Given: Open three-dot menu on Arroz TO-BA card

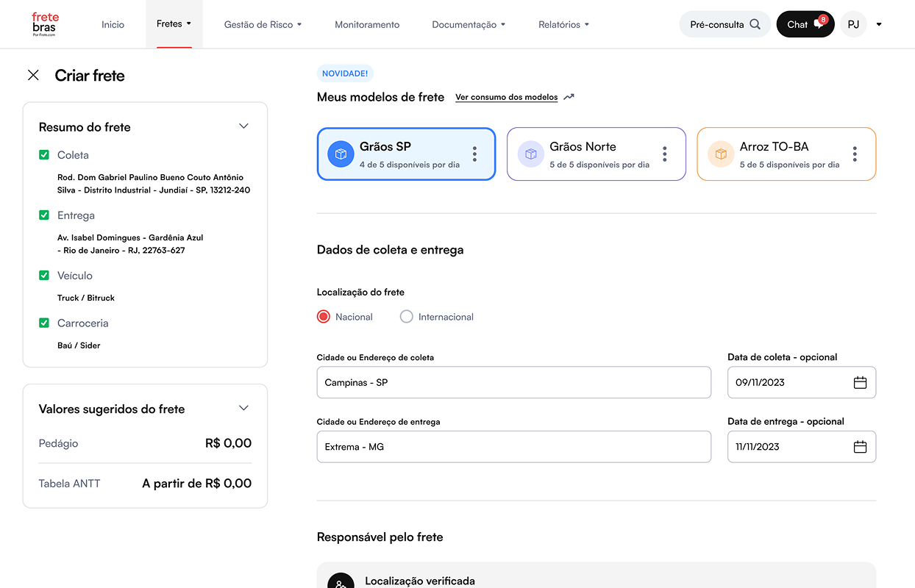Looking at the screenshot, I should click(x=855, y=154).
